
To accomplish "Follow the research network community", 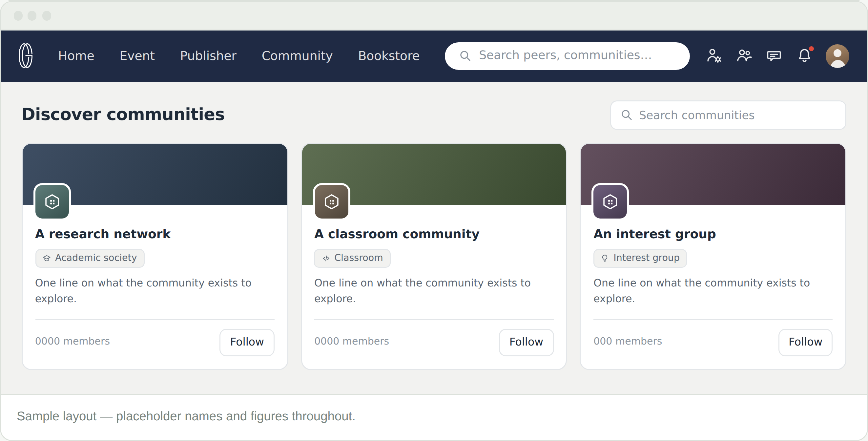I will pos(247,342).
